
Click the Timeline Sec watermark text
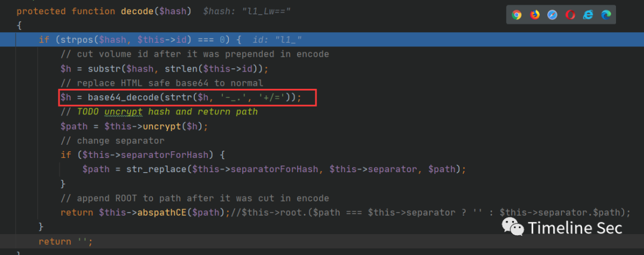[575, 228]
